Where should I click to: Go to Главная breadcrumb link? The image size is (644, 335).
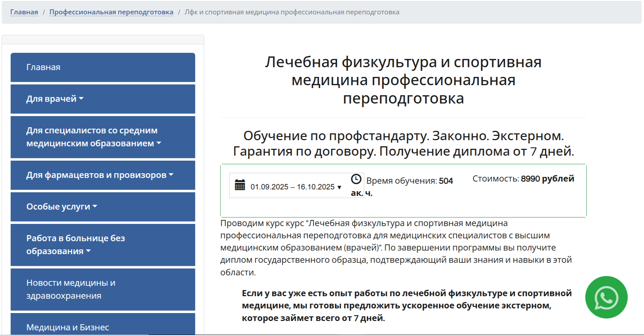click(x=24, y=12)
